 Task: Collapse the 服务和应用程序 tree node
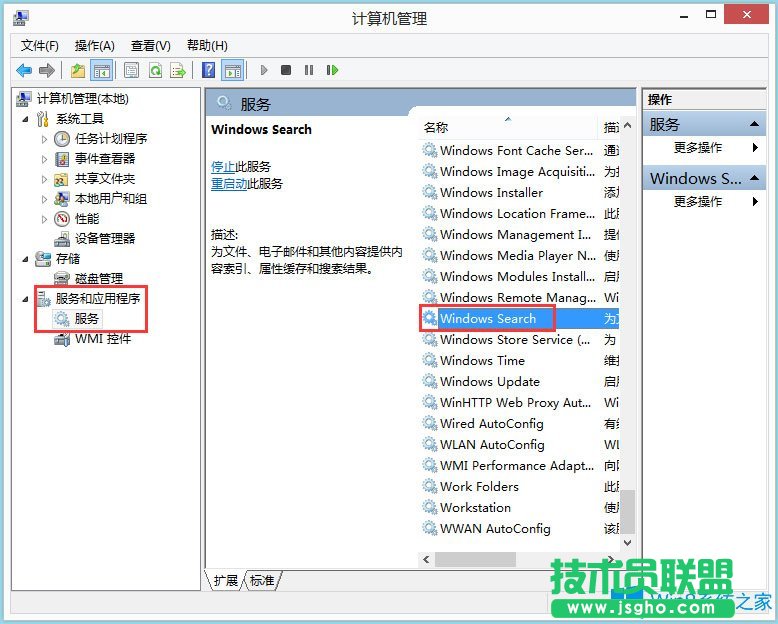point(25,299)
